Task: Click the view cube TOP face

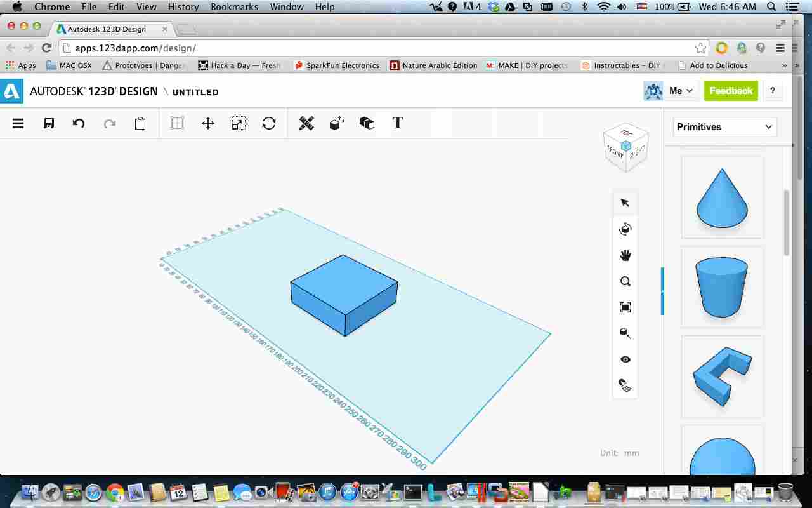Action: pyautogui.click(x=626, y=133)
